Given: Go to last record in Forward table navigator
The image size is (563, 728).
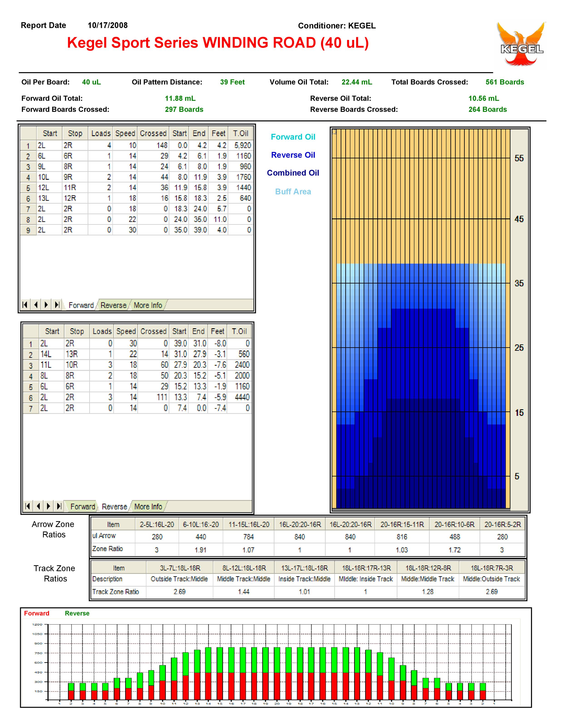Looking at the screenshot, I should (57, 304).
